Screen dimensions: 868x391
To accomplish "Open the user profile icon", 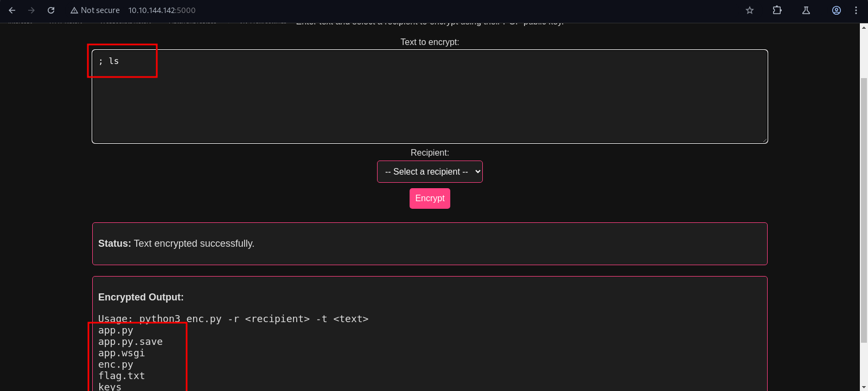I will tap(837, 10).
